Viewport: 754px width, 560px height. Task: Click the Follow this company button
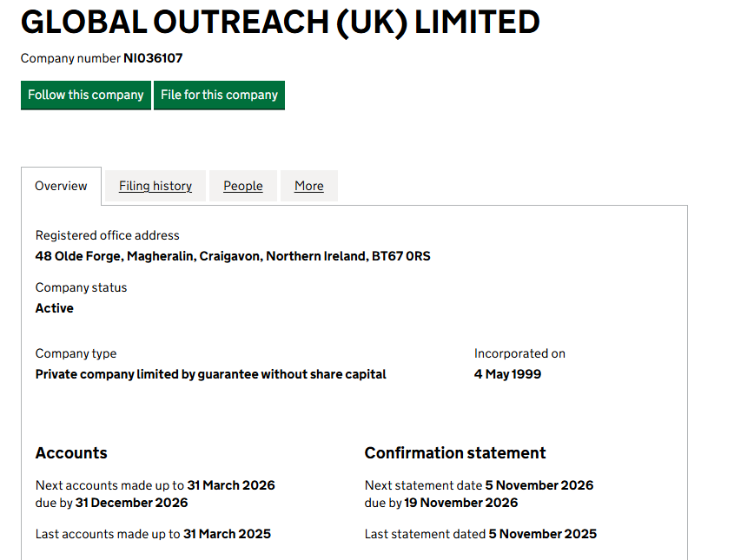coord(86,96)
